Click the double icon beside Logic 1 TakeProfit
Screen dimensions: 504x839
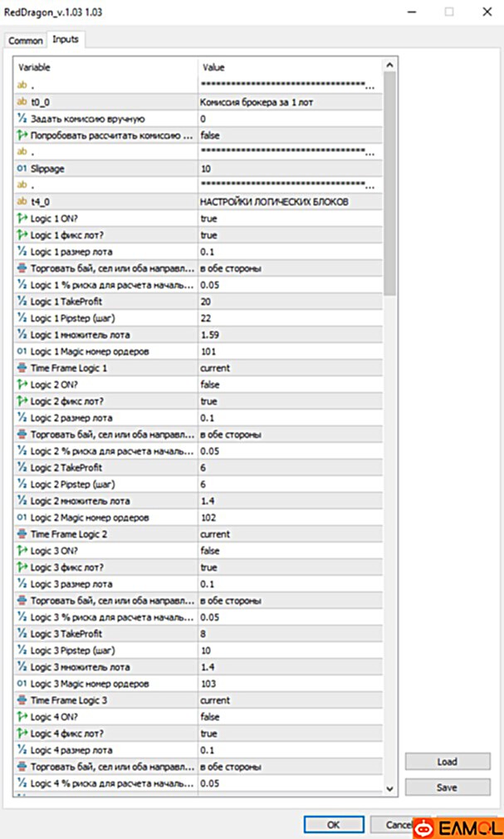[x=22, y=302]
